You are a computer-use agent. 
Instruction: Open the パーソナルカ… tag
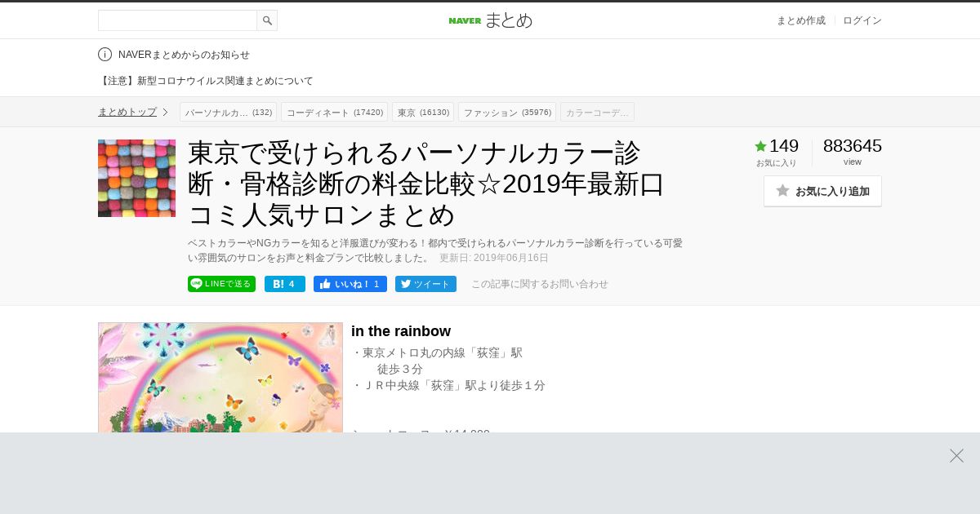click(x=229, y=112)
